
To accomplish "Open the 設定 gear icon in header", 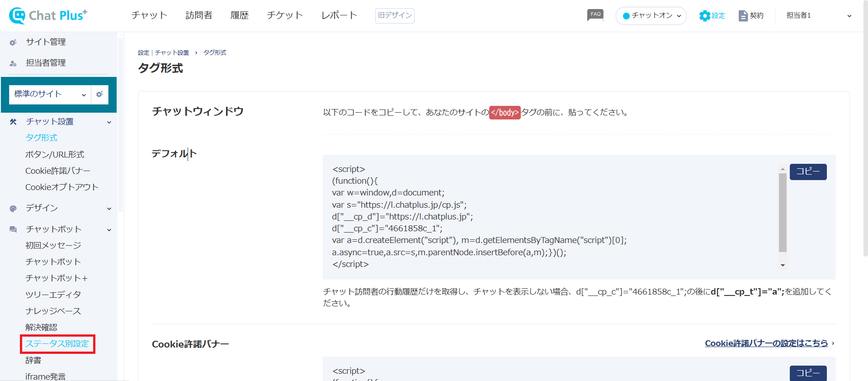I will (x=704, y=16).
